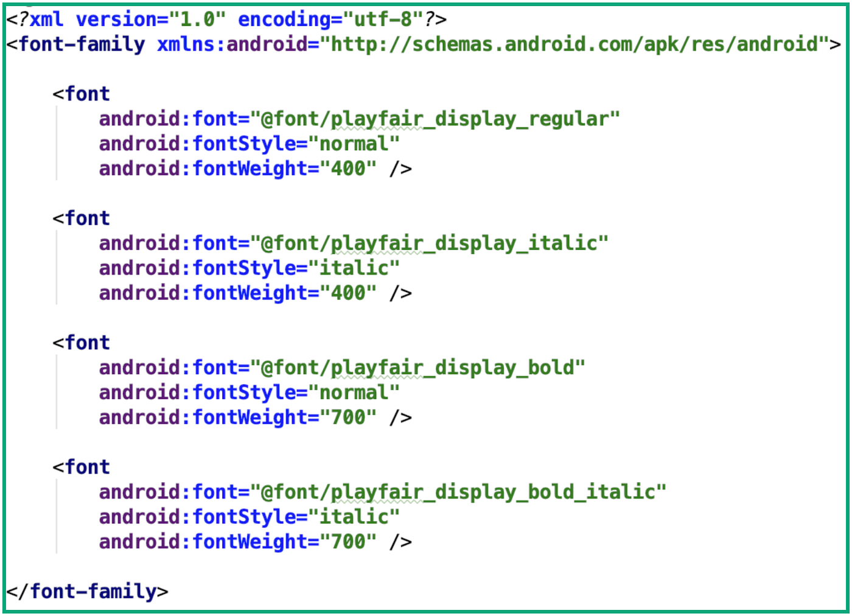Click the schemas.android.com namespace URL
Screen dimensions: 852x616
click(x=574, y=44)
